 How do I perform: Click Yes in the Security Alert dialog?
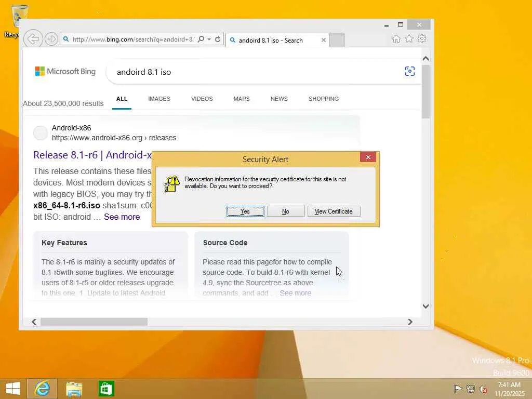click(245, 211)
